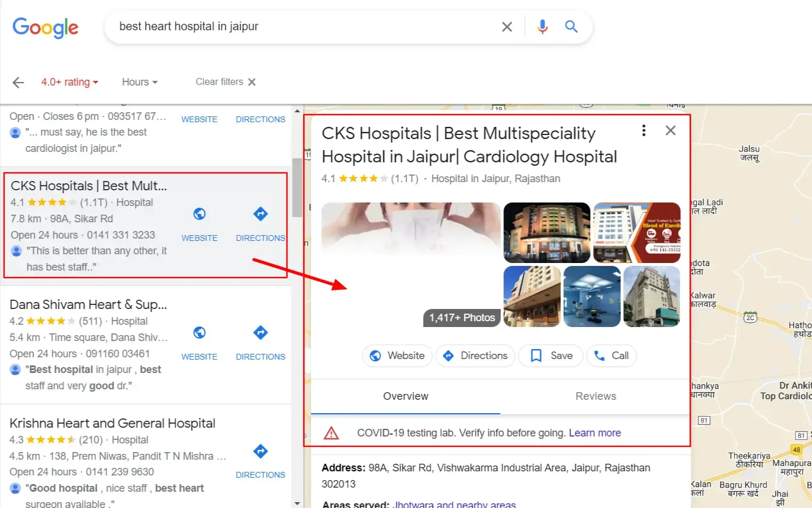The height and width of the screenshot is (508, 812).
Task: Select the CKS Hospitals listing title
Action: click(89, 186)
